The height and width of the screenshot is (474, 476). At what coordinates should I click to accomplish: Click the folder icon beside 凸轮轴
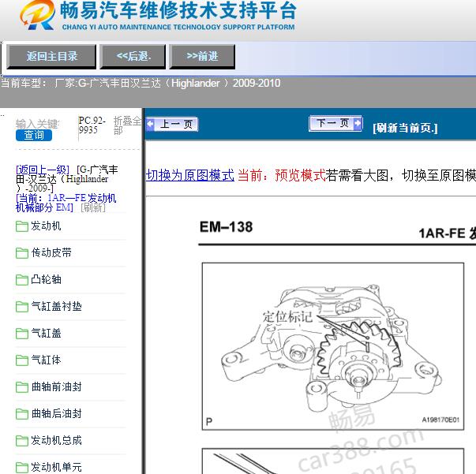(x=22, y=280)
